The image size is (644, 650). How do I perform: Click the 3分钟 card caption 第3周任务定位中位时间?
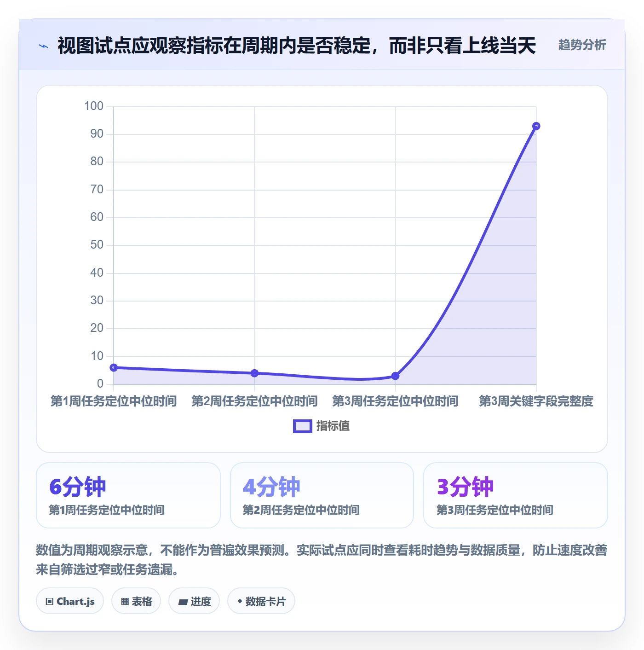click(494, 510)
